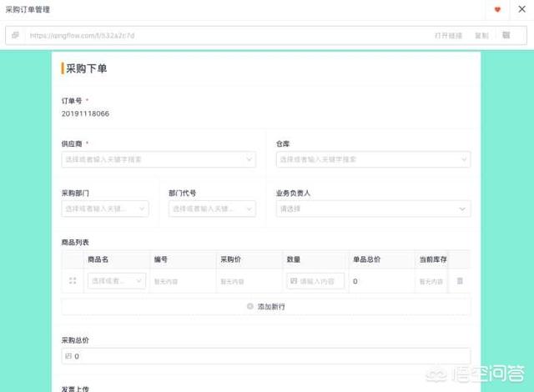Click the number icon in 数量 field
The width and height of the screenshot is (534, 392).
click(294, 281)
